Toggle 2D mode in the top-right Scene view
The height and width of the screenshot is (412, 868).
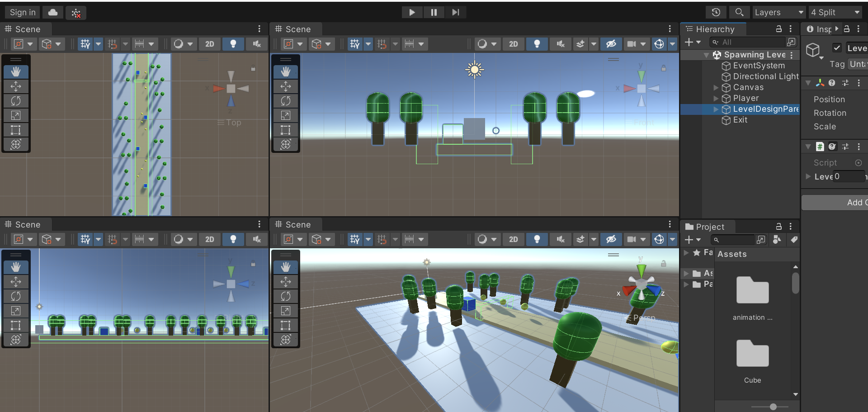click(514, 44)
